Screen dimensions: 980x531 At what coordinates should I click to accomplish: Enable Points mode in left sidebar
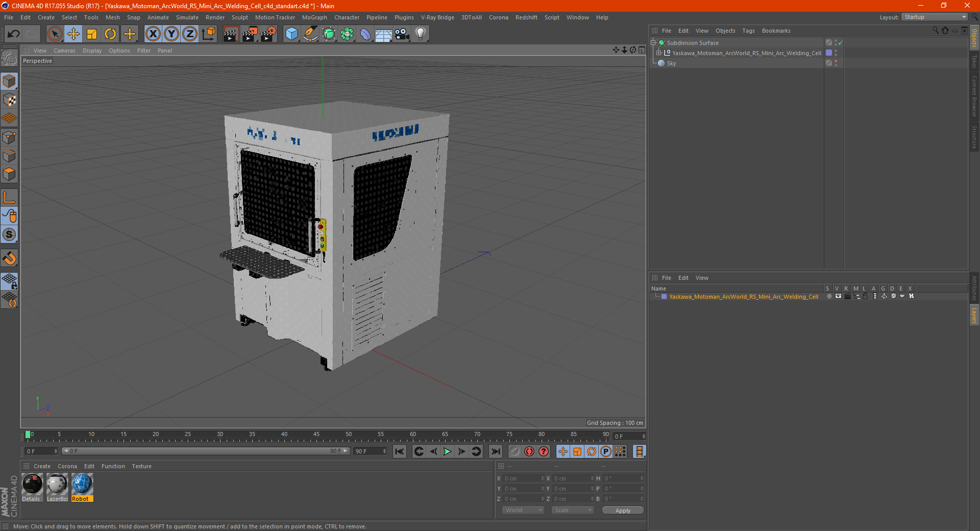[9, 137]
